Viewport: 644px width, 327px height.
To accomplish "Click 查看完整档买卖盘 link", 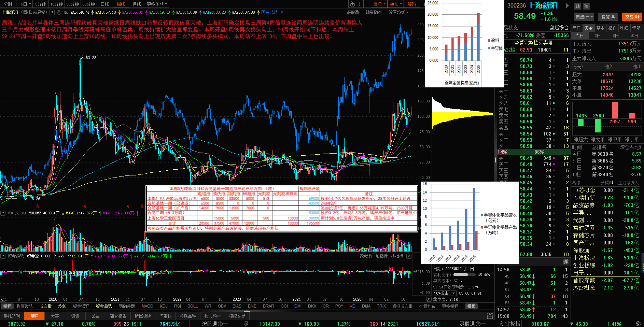I will click(x=533, y=43).
